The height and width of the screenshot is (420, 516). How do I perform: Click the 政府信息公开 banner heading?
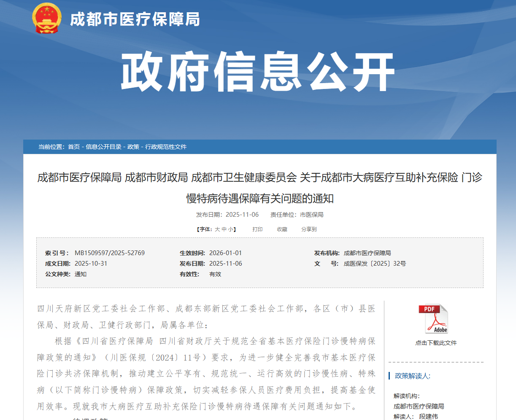[x=258, y=72]
